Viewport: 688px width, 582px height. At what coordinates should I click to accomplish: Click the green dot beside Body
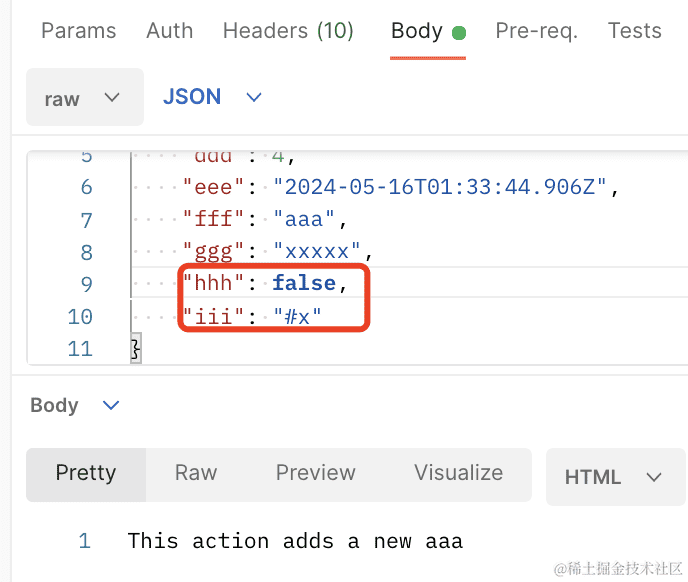click(459, 33)
